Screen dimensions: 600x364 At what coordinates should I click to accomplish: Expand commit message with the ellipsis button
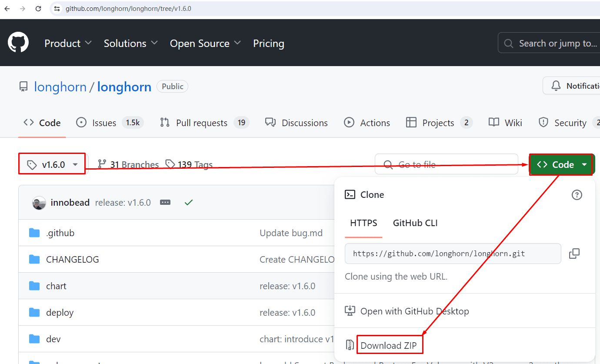point(165,203)
